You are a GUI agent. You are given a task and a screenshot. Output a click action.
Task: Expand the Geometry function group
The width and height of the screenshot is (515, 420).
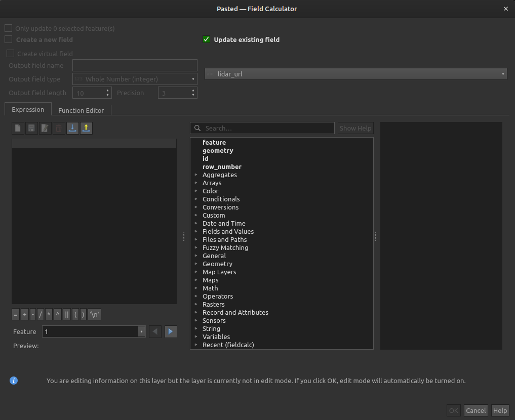(x=197, y=264)
